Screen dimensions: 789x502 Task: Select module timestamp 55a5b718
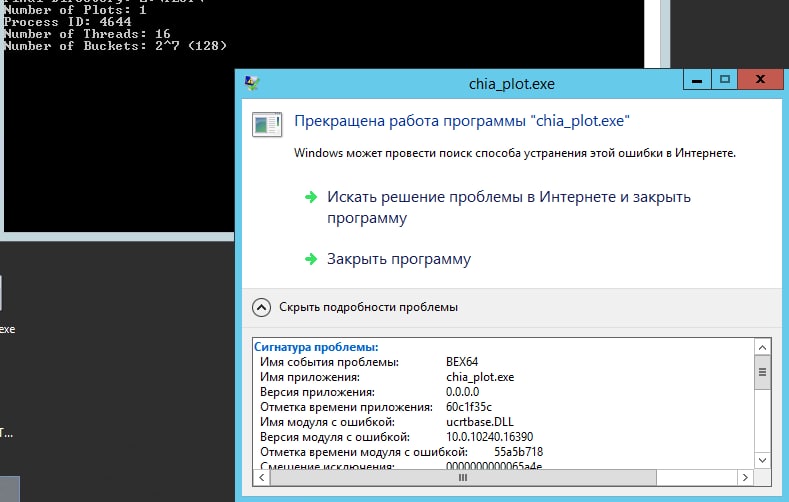click(518, 452)
